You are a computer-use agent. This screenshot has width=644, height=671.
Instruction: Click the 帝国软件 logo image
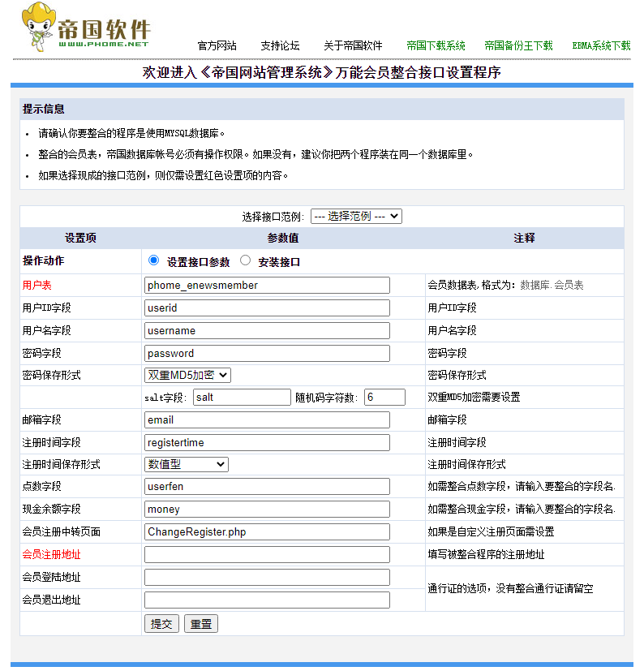point(85,27)
